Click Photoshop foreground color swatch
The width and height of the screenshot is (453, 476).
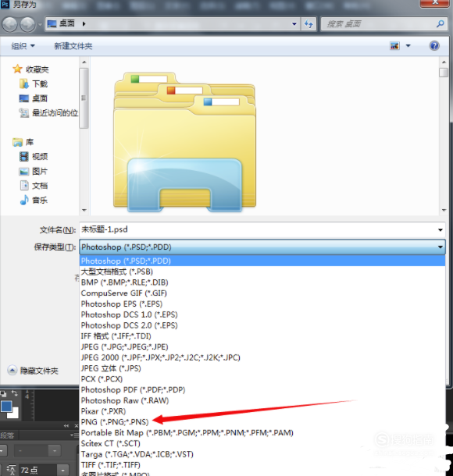pos(6,407)
